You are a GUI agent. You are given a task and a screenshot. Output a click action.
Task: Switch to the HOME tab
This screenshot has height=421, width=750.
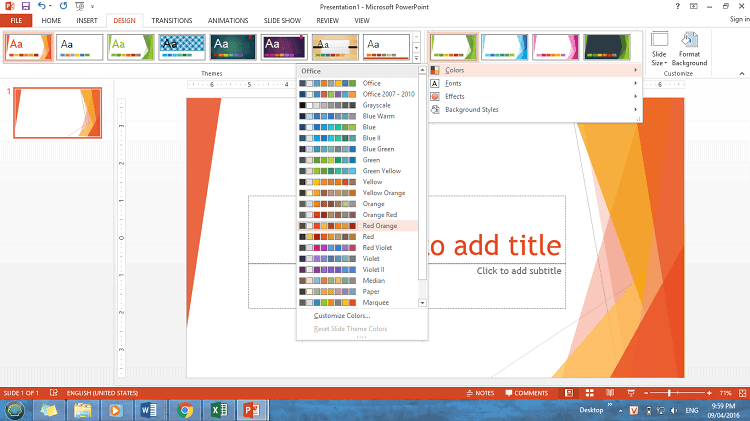pos(51,21)
